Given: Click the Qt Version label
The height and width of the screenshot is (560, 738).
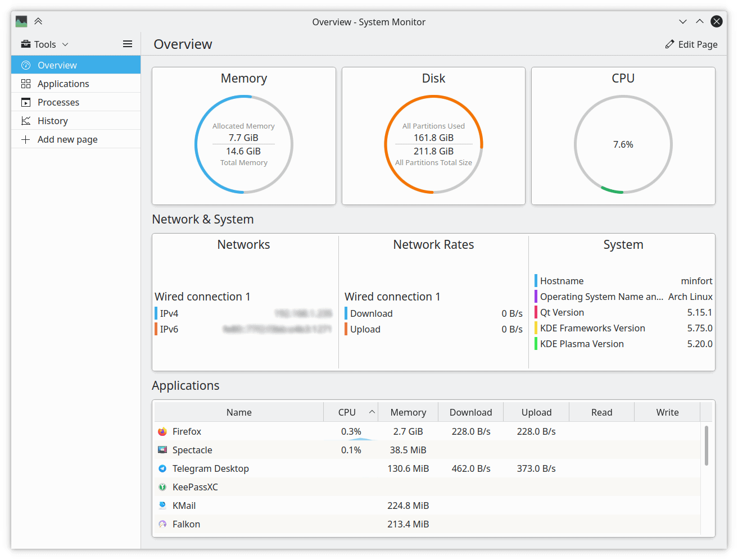Looking at the screenshot, I should [x=562, y=312].
